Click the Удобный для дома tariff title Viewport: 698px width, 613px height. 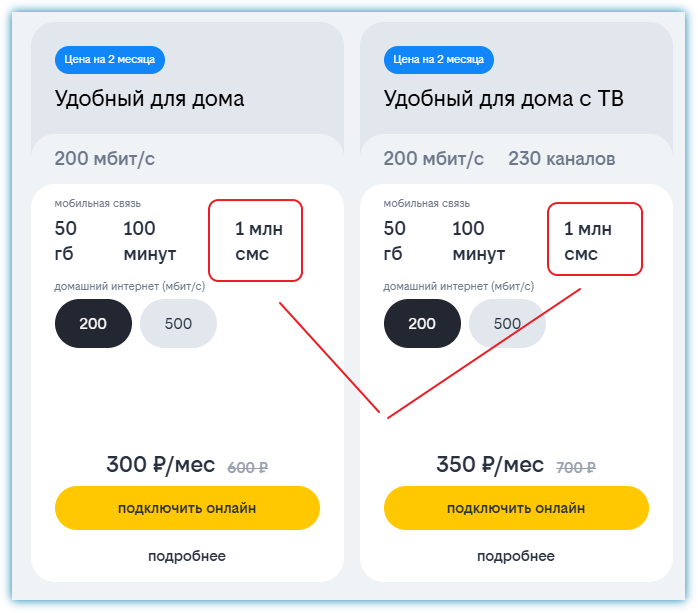149,99
